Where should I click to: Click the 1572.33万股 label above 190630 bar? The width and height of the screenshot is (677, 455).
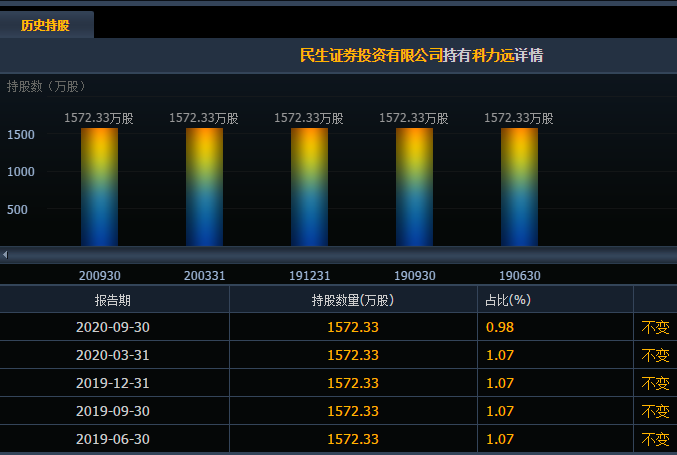click(519, 118)
